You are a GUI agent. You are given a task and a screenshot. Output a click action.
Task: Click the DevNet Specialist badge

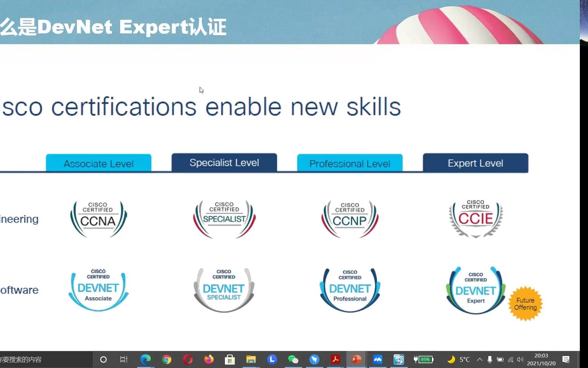224,290
